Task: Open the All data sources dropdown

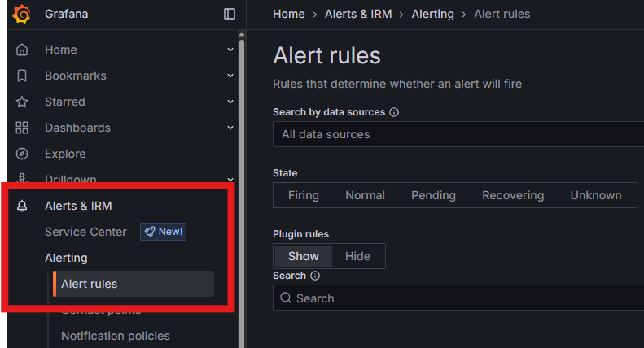Action: pos(458,134)
